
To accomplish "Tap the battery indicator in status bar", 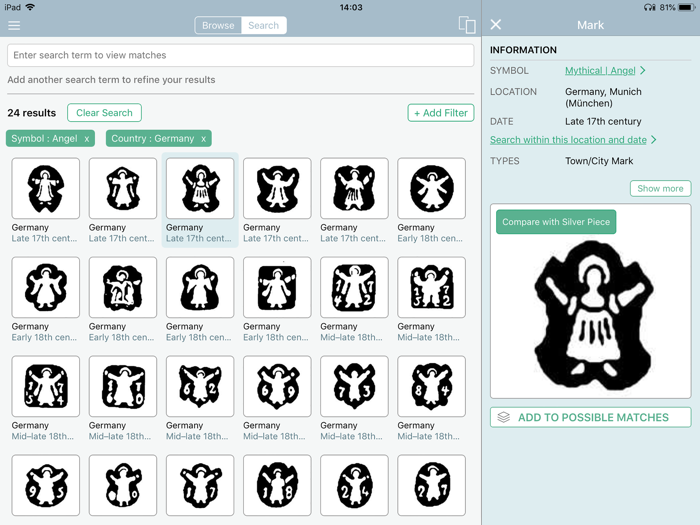I will pyautogui.click(x=687, y=7).
